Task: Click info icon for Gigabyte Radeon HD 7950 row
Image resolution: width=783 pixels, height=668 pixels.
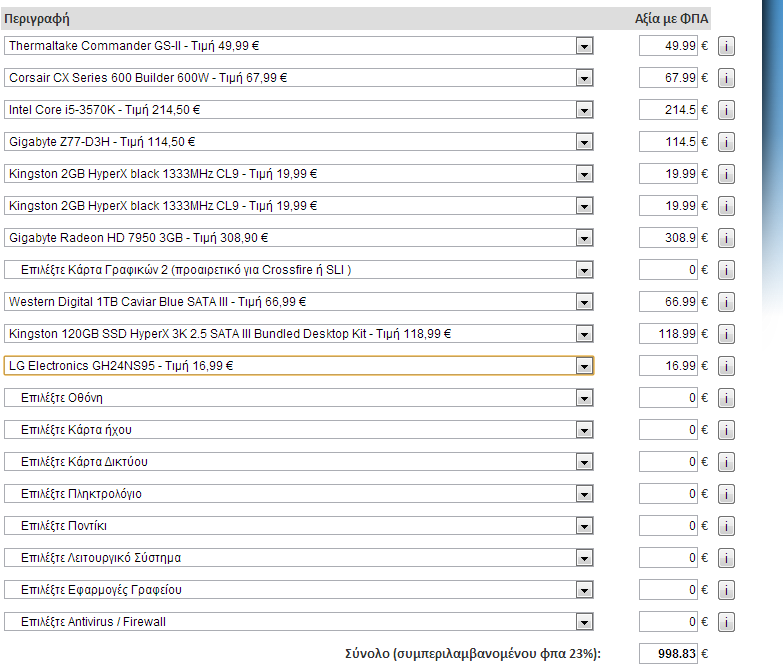Action: coord(726,238)
